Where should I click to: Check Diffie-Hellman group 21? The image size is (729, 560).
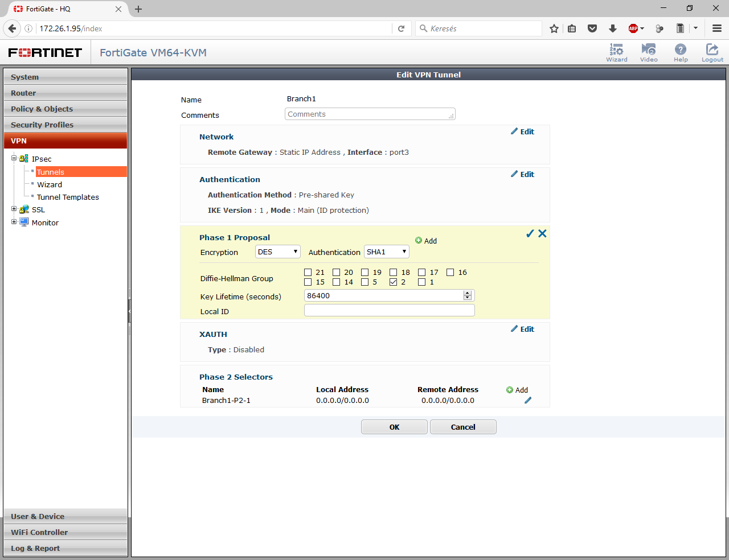(308, 273)
